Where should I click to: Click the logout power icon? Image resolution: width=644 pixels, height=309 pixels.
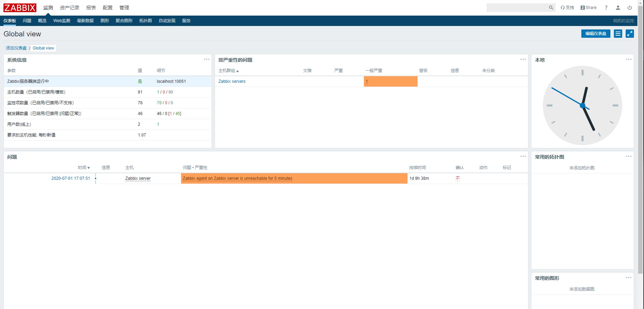pyautogui.click(x=630, y=8)
